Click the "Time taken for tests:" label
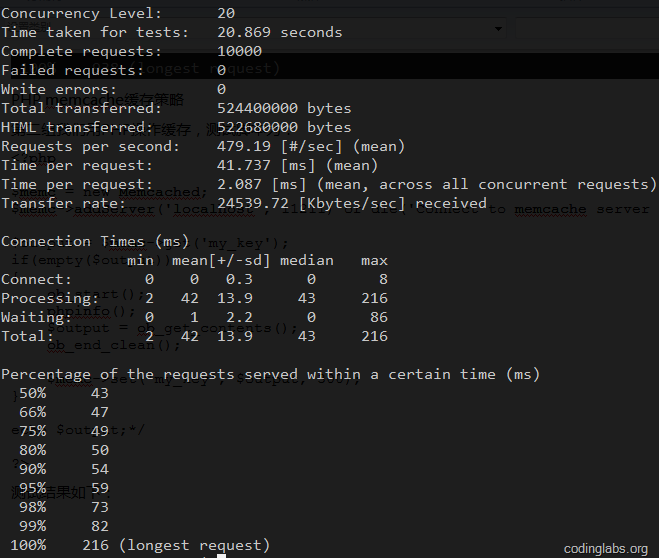The height and width of the screenshot is (558, 659). coord(95,32)
